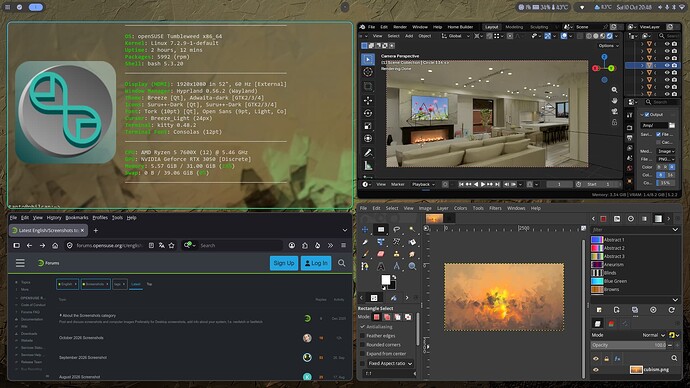The height and width of the screenshot is (388, 690).
Task: Select the Clone stamp tool in GIMP
Action: coord(396,254)
